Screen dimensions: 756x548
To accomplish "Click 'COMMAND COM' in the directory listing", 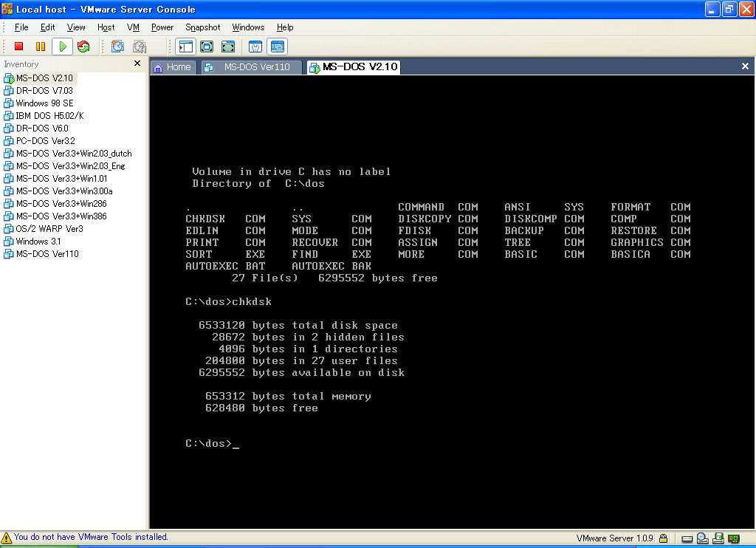I will tap(438, 207).
